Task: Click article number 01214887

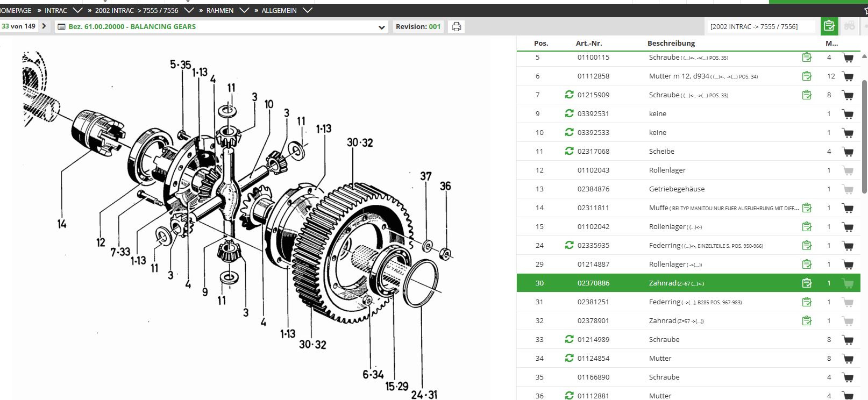Action: coord(593,264)
